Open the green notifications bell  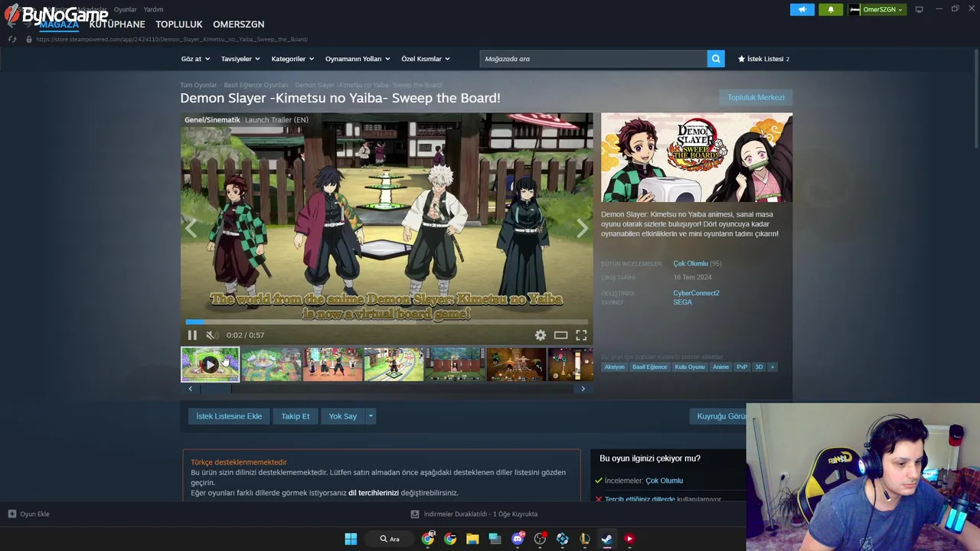coord(831,9)
